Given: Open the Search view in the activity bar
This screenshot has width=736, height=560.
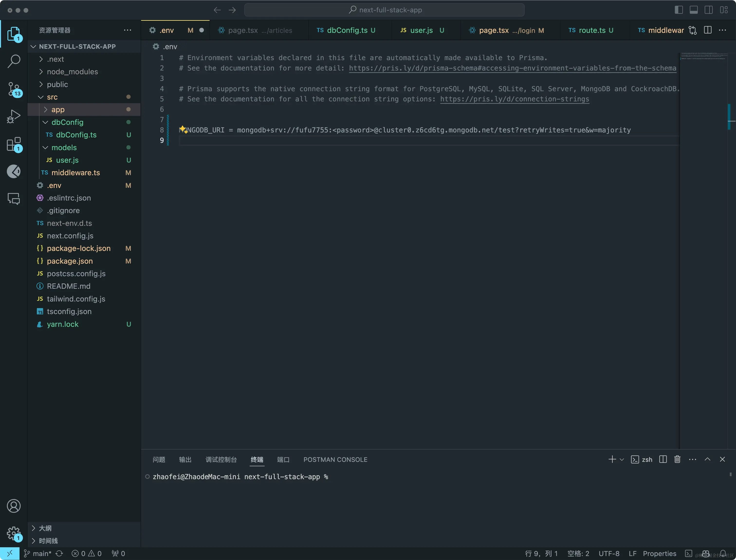Looking at the screenshot, I should [14, 61].
